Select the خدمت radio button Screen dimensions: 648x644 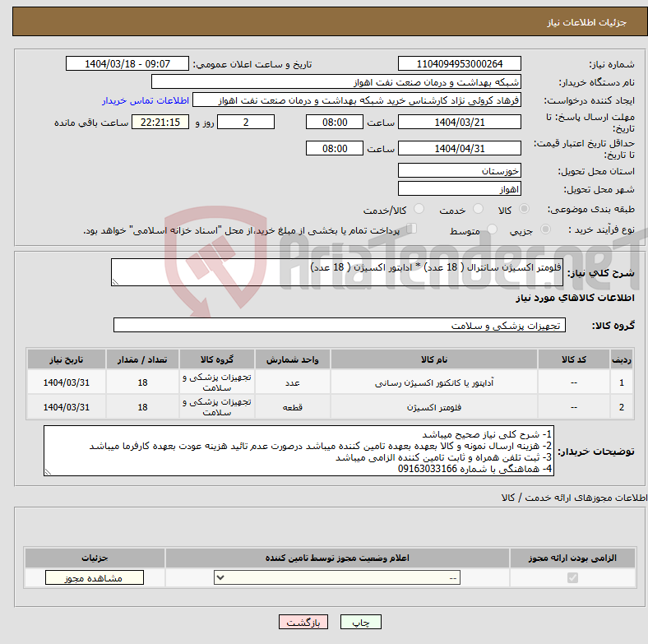click(478, 209)
